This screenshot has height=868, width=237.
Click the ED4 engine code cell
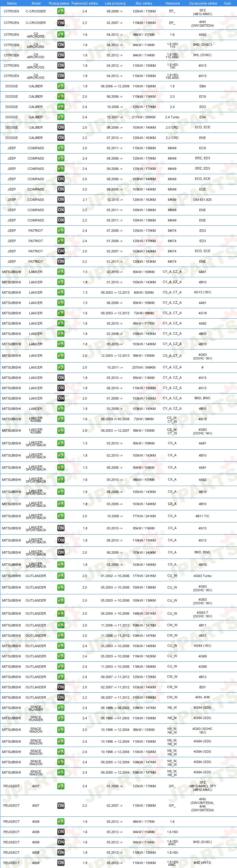[202, 117]
